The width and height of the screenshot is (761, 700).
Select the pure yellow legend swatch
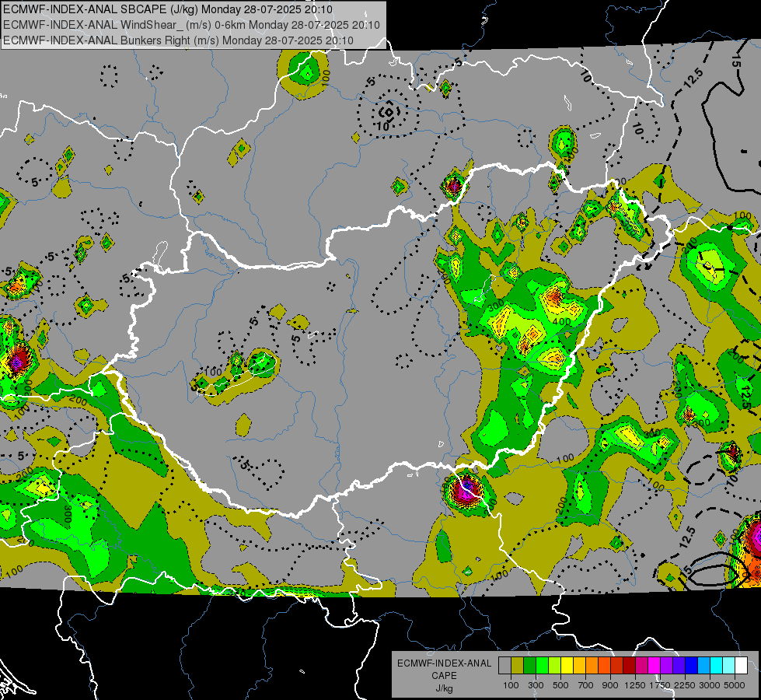coord(567,666)
